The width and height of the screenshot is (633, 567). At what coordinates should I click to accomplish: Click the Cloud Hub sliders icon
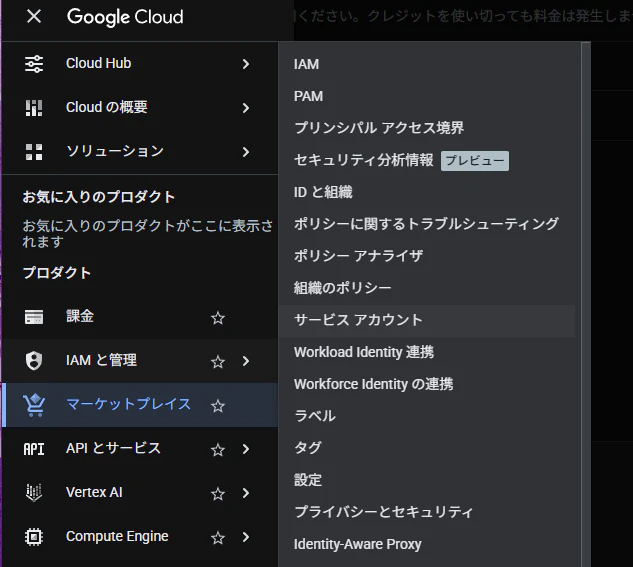[34, 64]
